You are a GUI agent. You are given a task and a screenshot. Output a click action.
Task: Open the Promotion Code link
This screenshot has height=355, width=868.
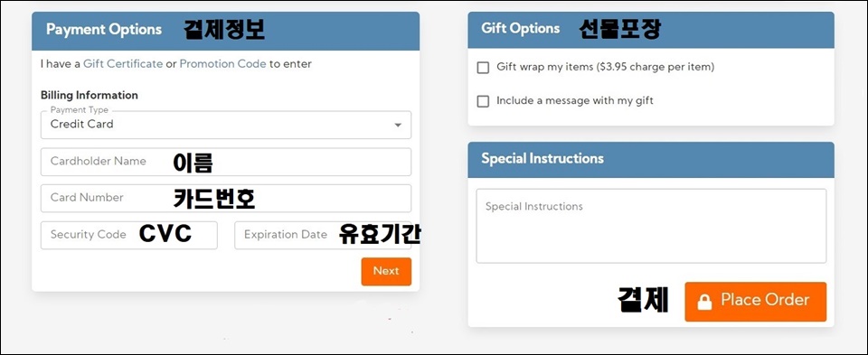click(222, 63)
